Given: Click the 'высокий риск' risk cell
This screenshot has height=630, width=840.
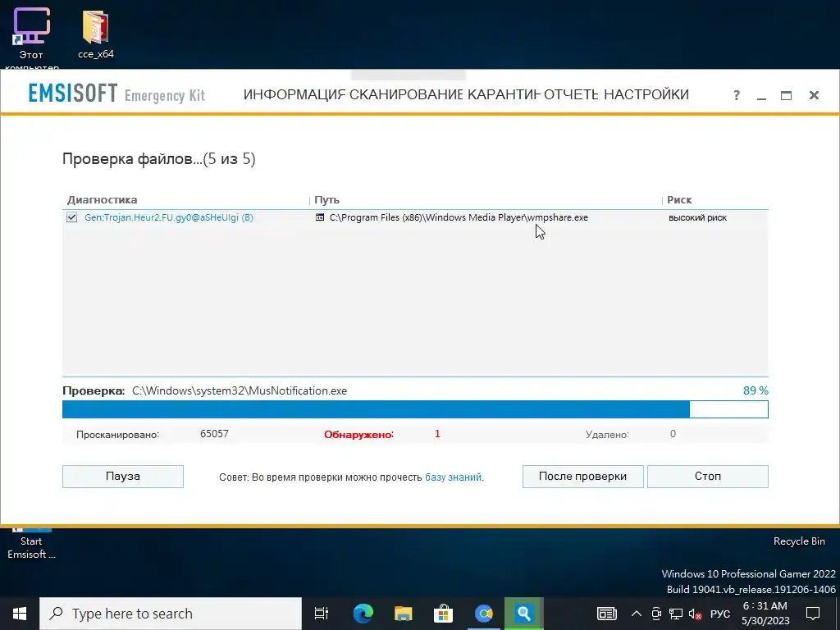Looking at the screenshot, I should (697, 217).
